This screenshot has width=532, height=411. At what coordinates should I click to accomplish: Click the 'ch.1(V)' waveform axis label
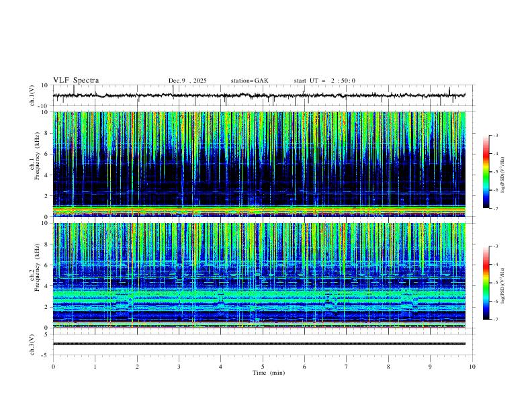tap(32, 95)
